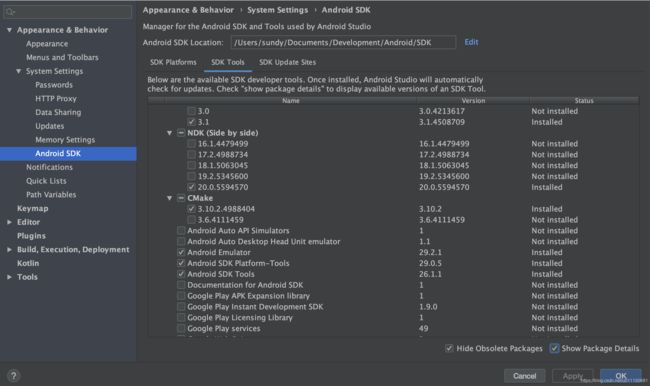Uncheck NDK 20.0.5594570 checkbox

[x=191, y=187]
